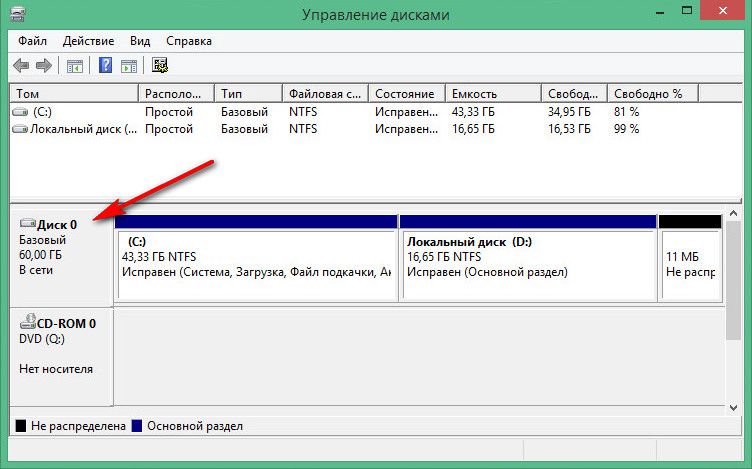
Task: Click the disk settings toolbar icon
Action: click(x=160, y=66)
